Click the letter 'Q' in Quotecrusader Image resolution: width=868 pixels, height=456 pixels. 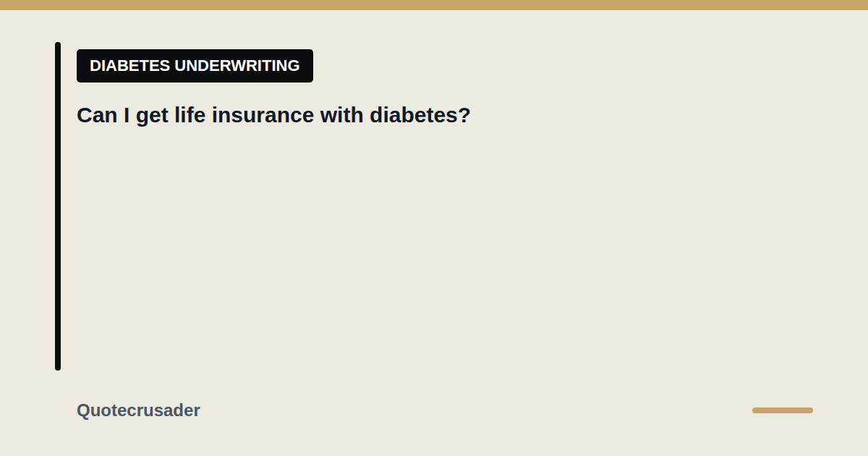(83, 410)
